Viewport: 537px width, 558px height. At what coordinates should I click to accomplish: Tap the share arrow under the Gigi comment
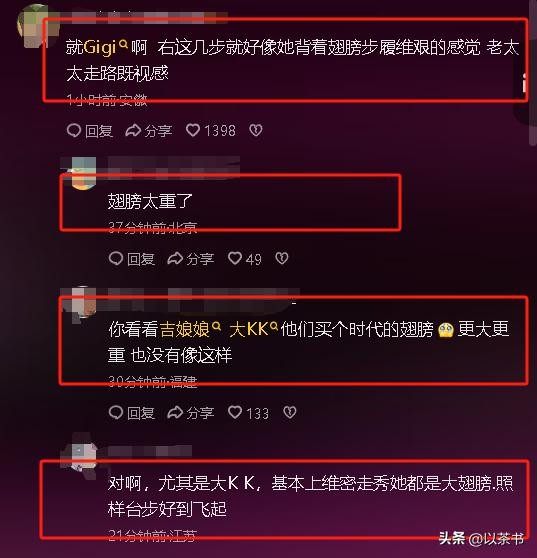133,131
